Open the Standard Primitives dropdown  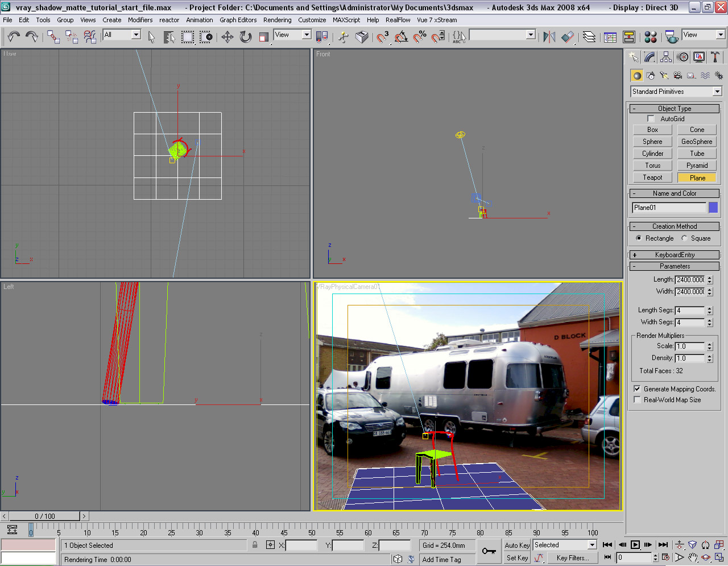[x=676, y=92]
